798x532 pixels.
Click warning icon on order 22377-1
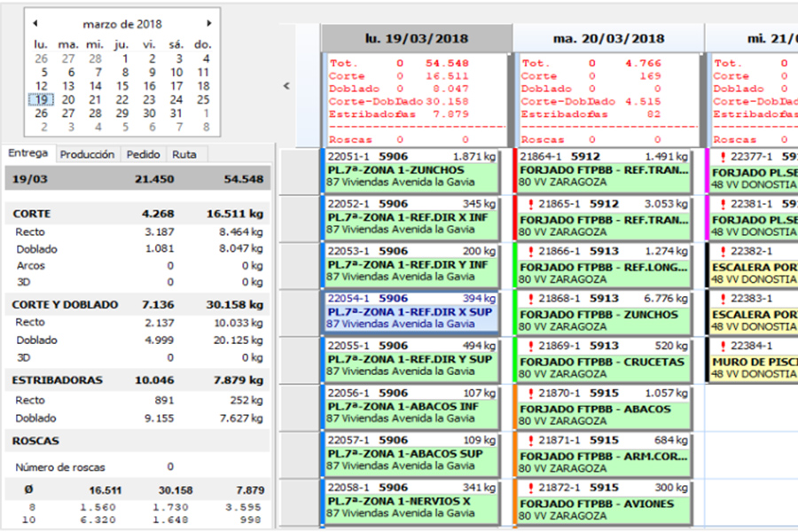(724, 157)
